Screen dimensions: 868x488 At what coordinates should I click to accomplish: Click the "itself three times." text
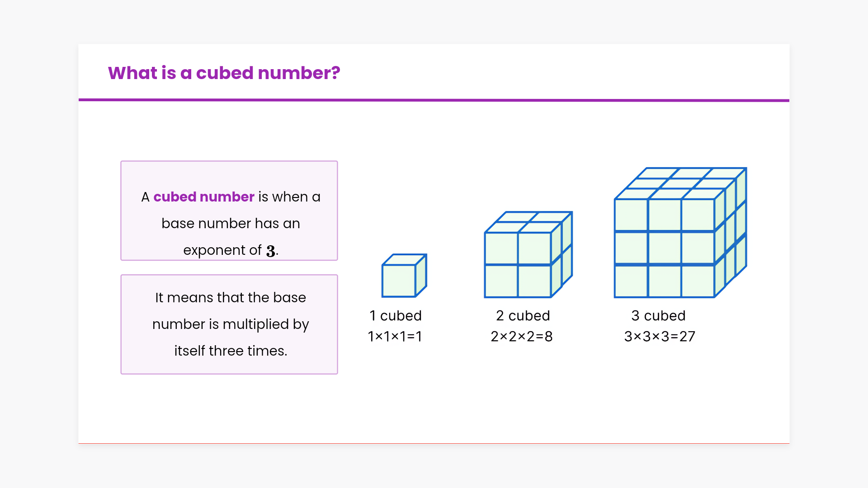click(231, 351)
